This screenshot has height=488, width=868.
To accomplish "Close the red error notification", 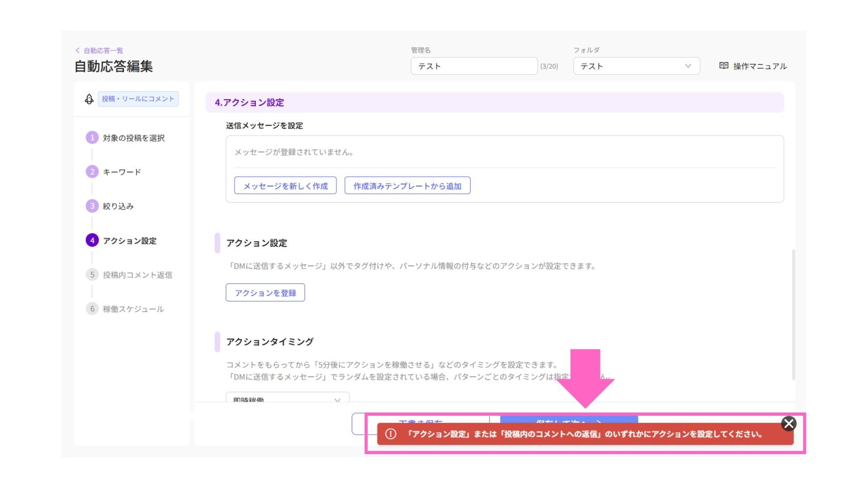I will pyautogui.click(x=788, y=423).
